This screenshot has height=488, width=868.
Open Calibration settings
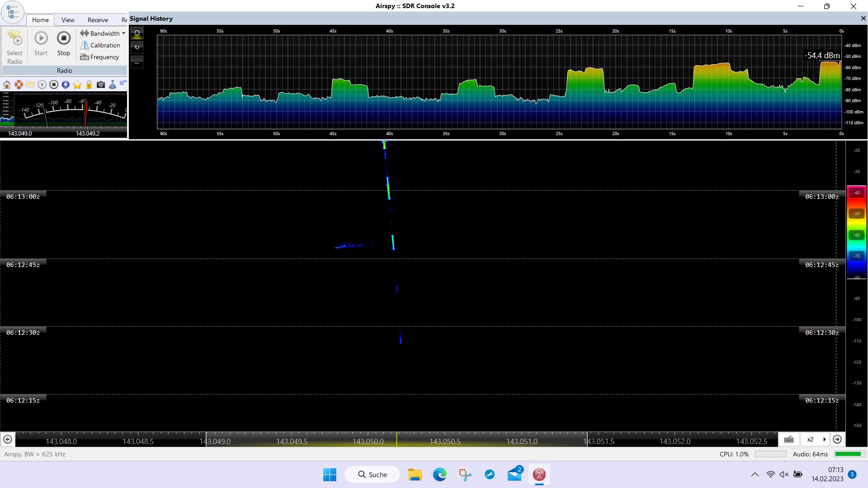(100, 45)
